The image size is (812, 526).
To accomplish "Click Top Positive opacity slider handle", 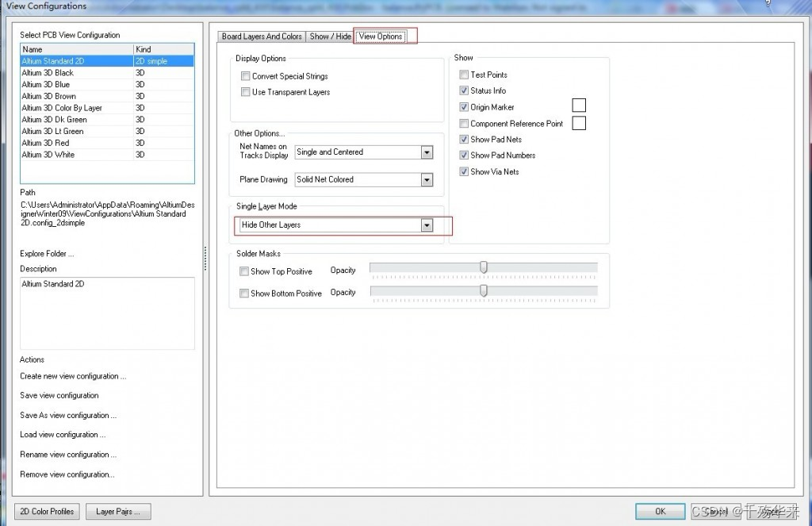I will (x=483, y=267).
